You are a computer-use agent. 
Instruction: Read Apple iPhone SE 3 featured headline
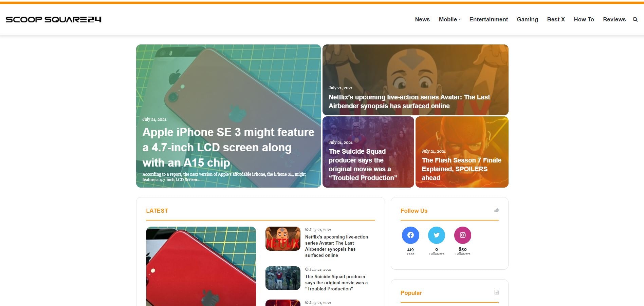click(x=228, y=147)
